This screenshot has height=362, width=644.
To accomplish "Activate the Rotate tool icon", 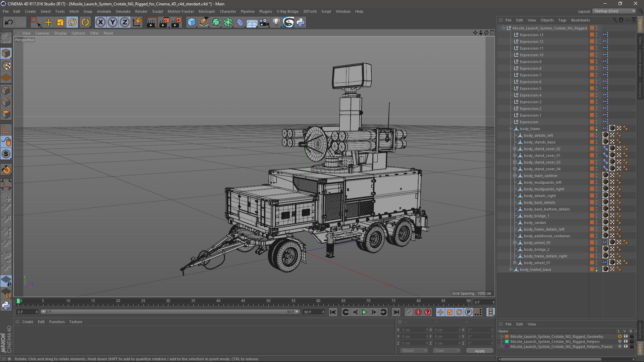I will click(72, 22).
